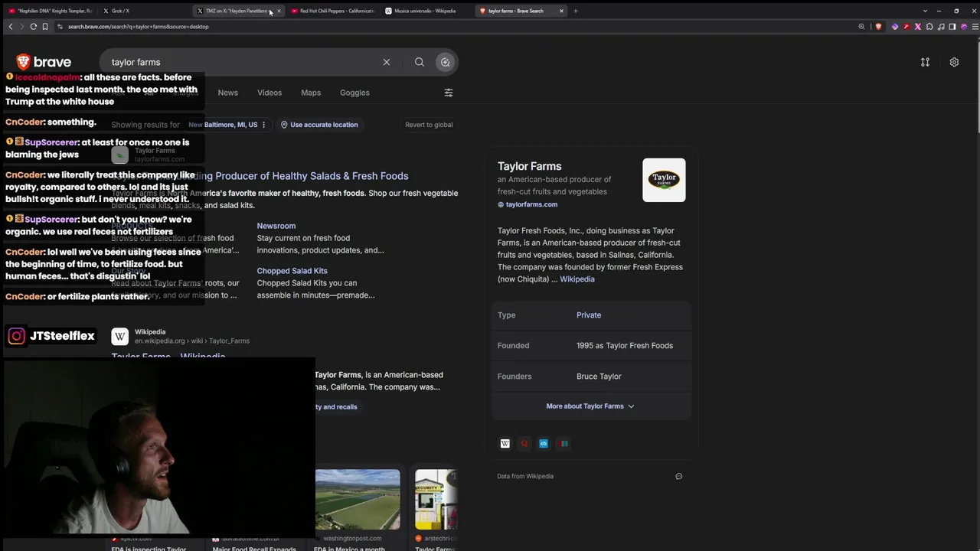Open the zoom magnifier icon in the address bar
The height and width of the screenshot is (551, 980).
click(861, 27)
